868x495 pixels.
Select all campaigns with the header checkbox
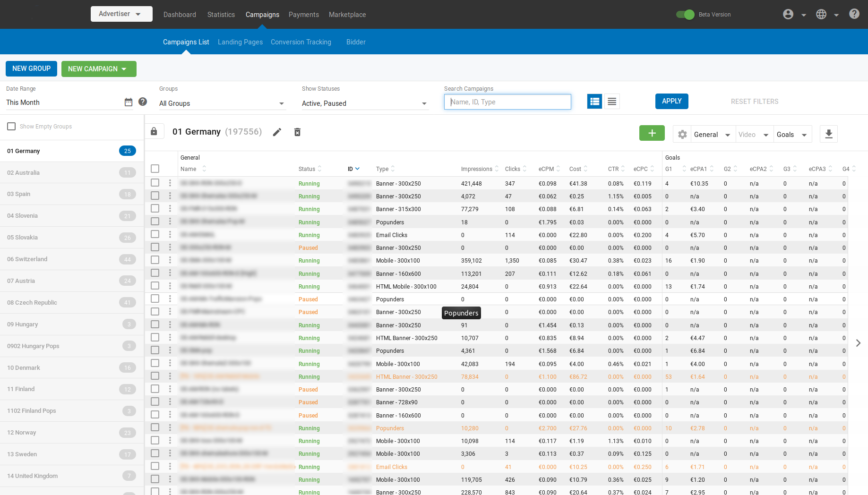tap(155, 168)
